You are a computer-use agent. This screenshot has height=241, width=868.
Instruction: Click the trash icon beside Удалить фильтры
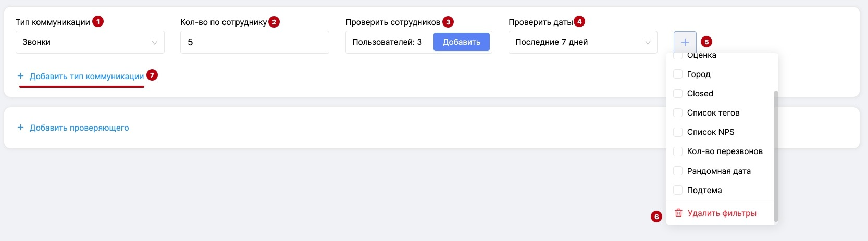[x=678, y=213]
